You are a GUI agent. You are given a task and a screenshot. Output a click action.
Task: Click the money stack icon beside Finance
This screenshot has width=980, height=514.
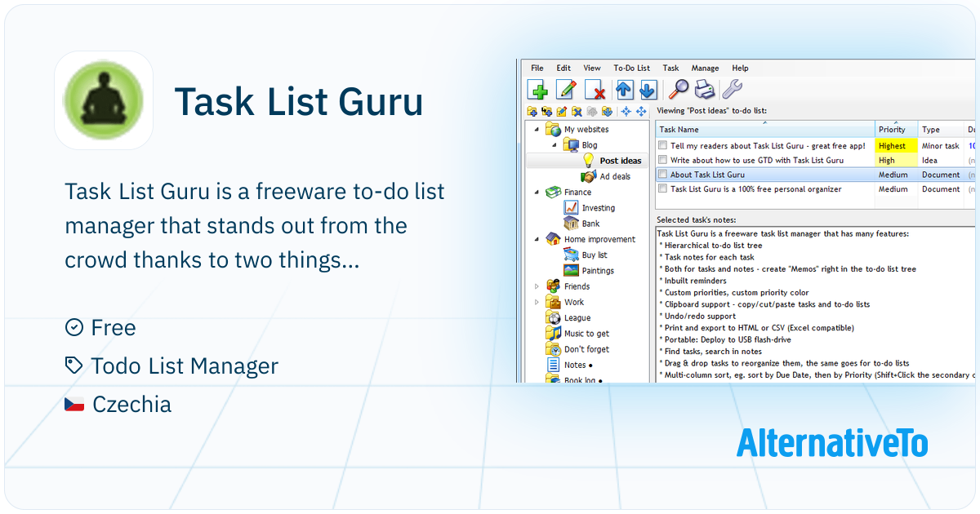[553, 193]
